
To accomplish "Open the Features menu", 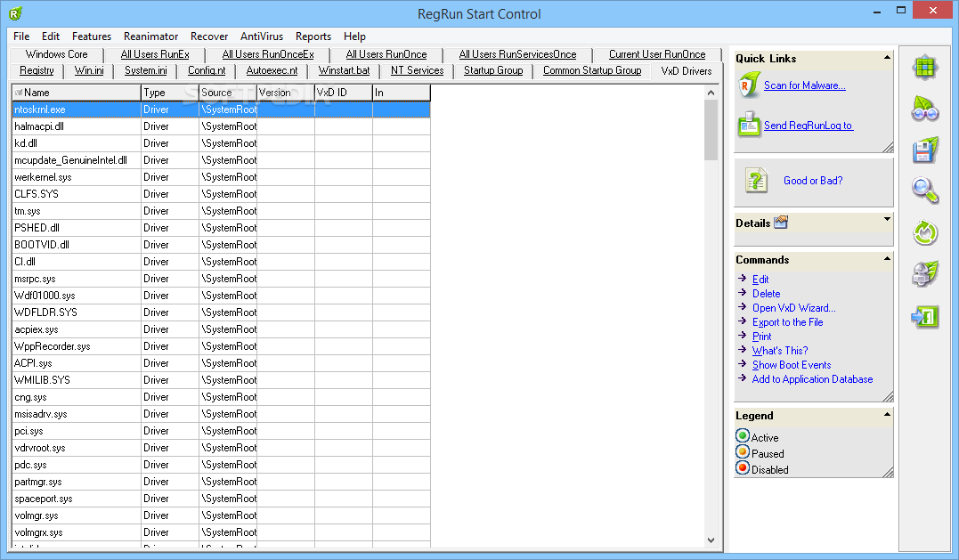I will tap(92, 37).
